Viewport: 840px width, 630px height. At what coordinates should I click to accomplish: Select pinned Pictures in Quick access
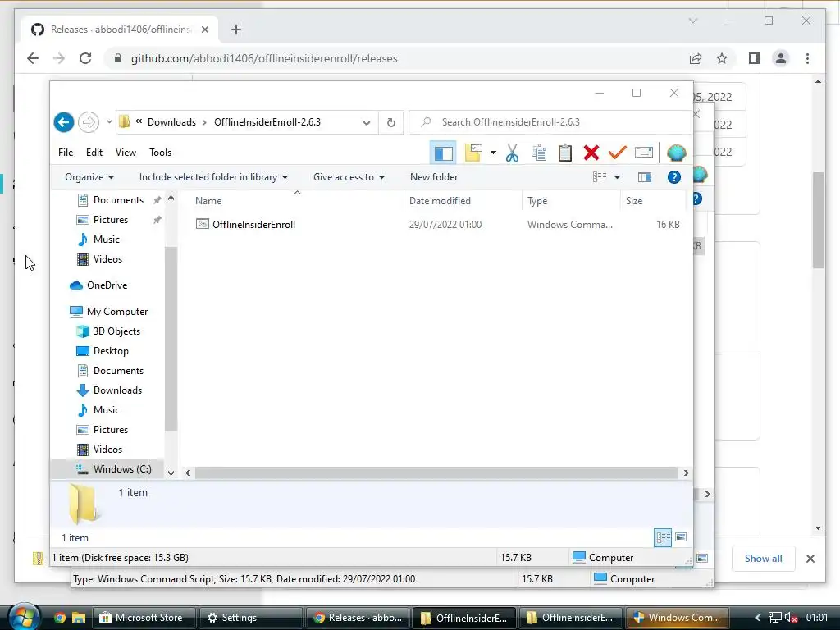[x=111, y=220]
